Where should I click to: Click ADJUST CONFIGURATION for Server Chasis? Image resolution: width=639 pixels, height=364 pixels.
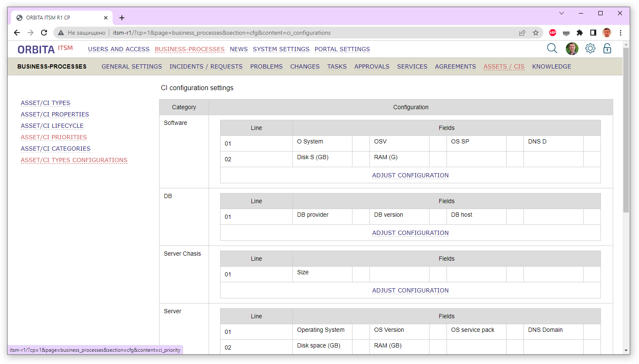pyautogui.click(x=410, y=290)
